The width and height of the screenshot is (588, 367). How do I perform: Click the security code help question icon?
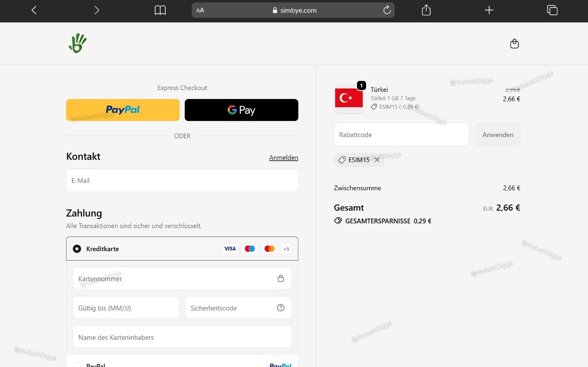pyautogui.click(x=281, y=308)
